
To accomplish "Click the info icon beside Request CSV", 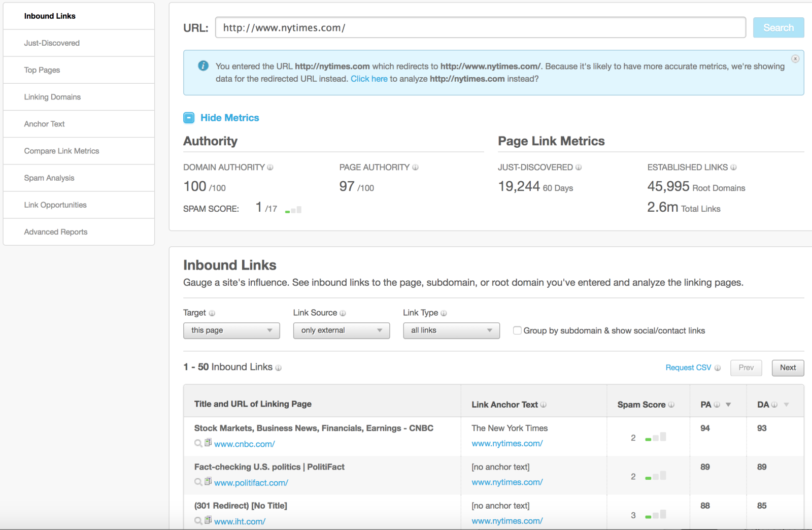I will point(718,368).
